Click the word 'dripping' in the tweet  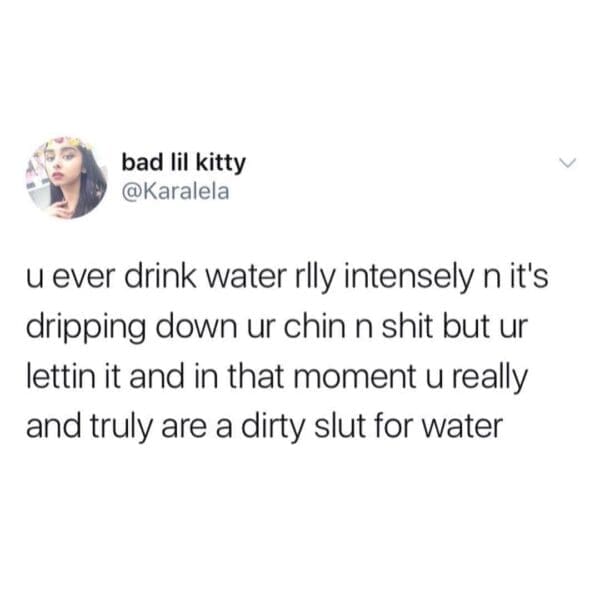point(86,328)
